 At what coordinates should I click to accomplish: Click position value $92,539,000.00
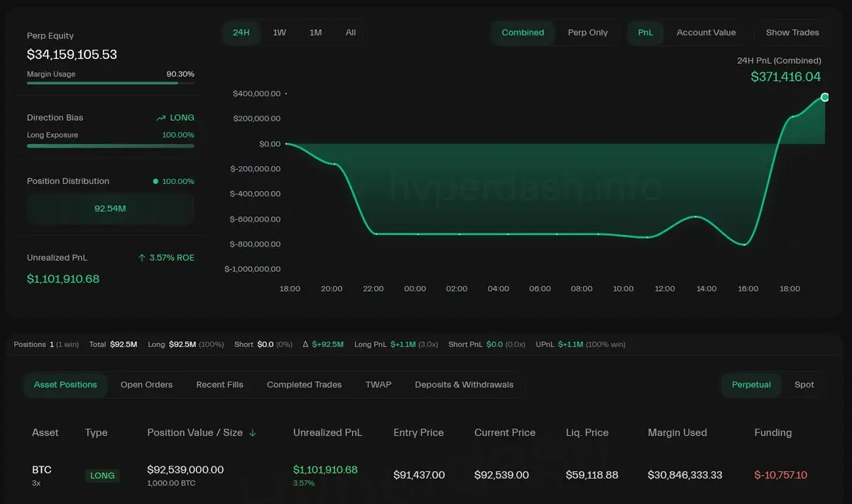coord(185,470)
